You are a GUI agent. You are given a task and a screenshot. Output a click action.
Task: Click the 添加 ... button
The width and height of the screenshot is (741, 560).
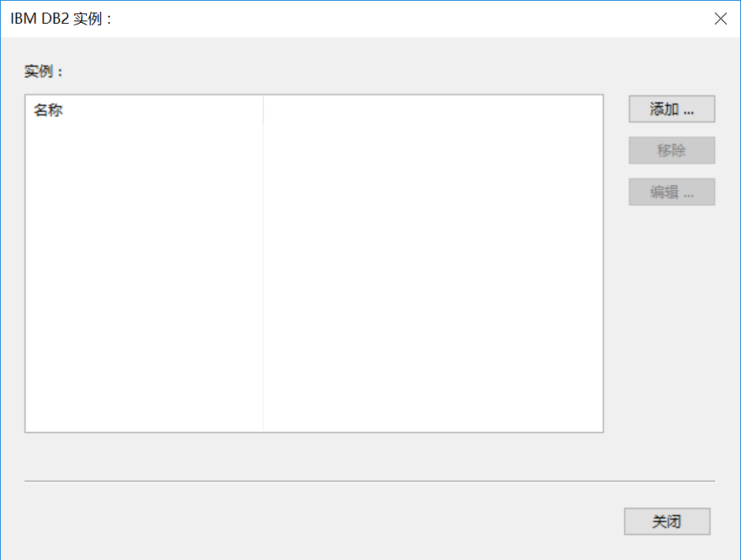pyautogui.click(x=671, y=109)
